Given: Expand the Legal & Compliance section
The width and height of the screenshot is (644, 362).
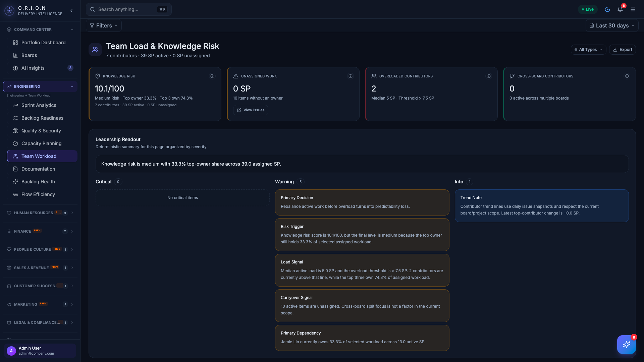Looking at the screenshot, I should [40, 322].
